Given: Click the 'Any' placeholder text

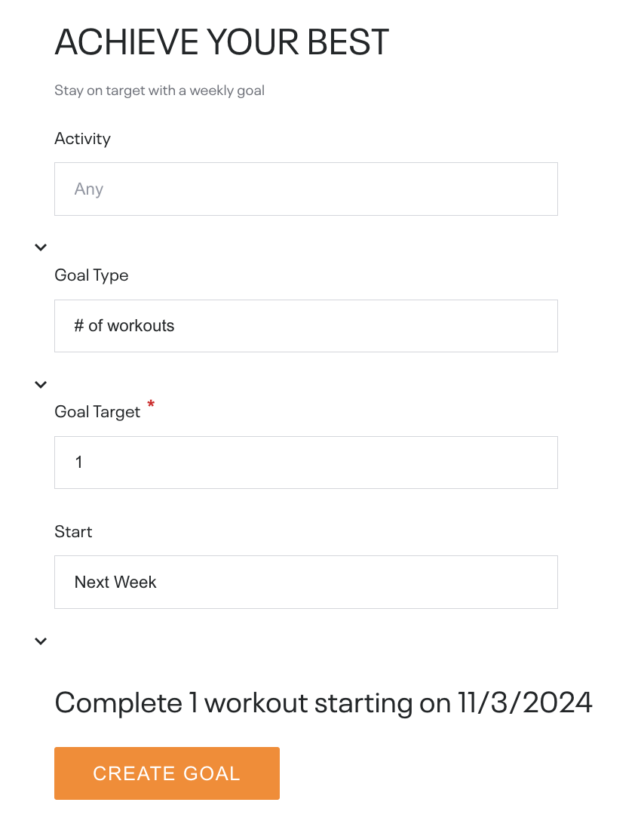Looking at the screenshot, I should [x=89, y=189].
